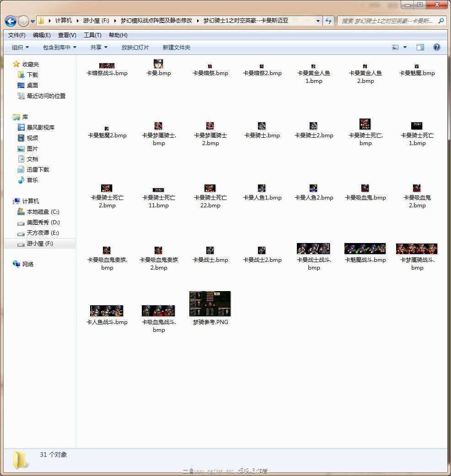Open the 编辑(E) menu

point(42,35)
